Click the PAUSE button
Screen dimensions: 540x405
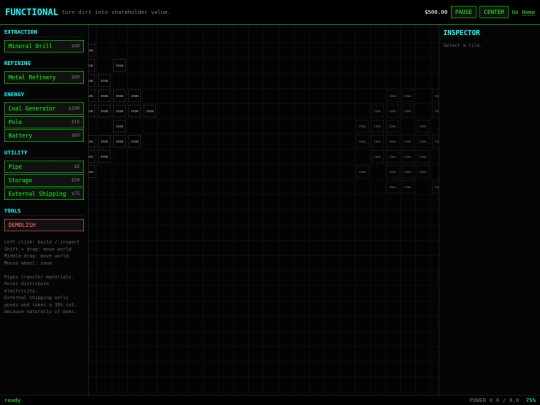point(464,12)
